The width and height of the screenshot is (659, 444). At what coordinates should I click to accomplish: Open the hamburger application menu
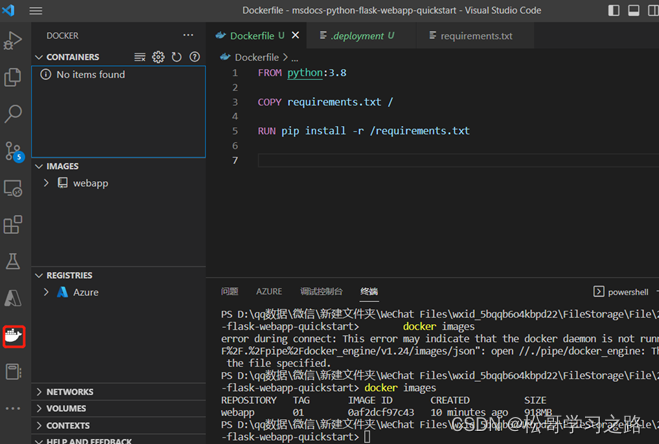36,11
